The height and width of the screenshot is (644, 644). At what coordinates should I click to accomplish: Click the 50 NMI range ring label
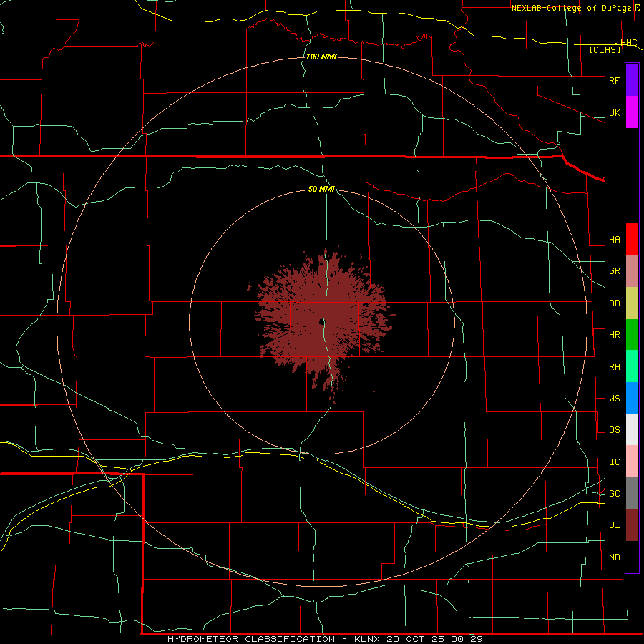321,189
